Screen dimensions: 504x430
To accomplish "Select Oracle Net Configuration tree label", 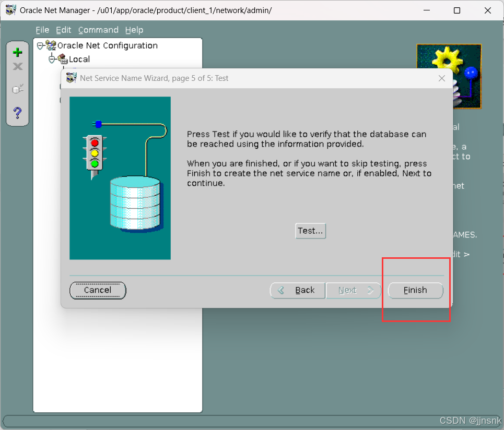I will (108, 45).
